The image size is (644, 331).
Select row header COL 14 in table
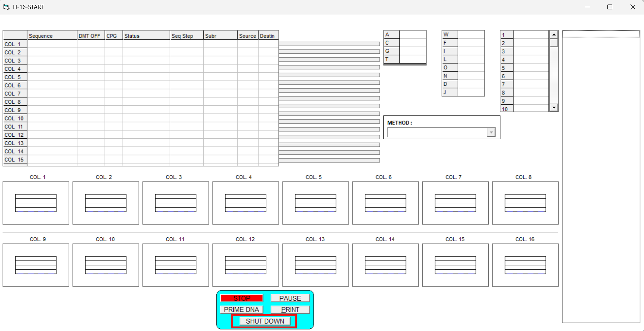pyautogui.click(x=15, y=151)
